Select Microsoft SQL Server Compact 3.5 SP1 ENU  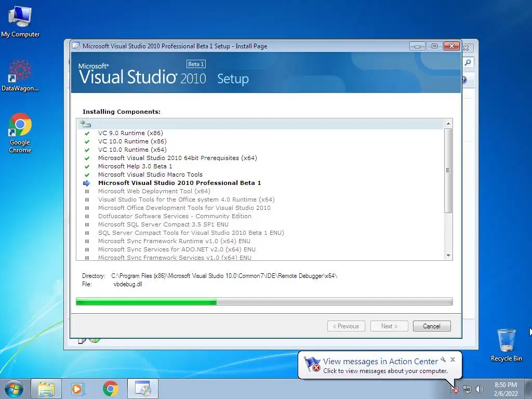click(x=163, y=224)
